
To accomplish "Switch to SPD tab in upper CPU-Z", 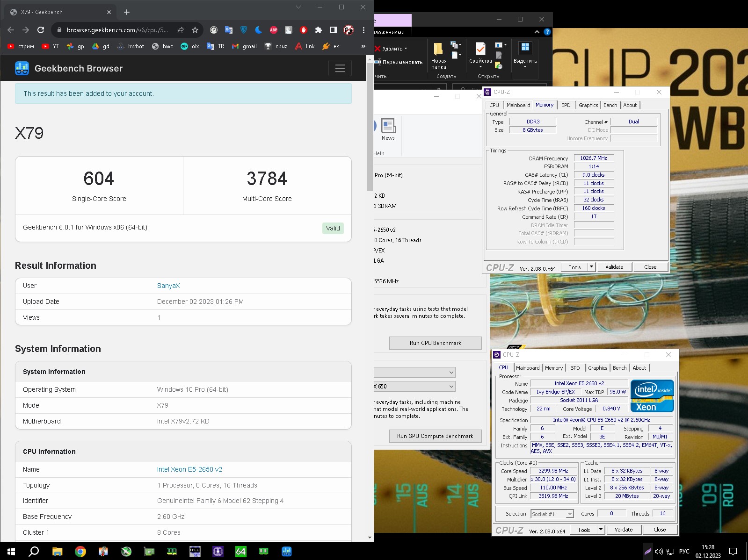I will 566,105.
